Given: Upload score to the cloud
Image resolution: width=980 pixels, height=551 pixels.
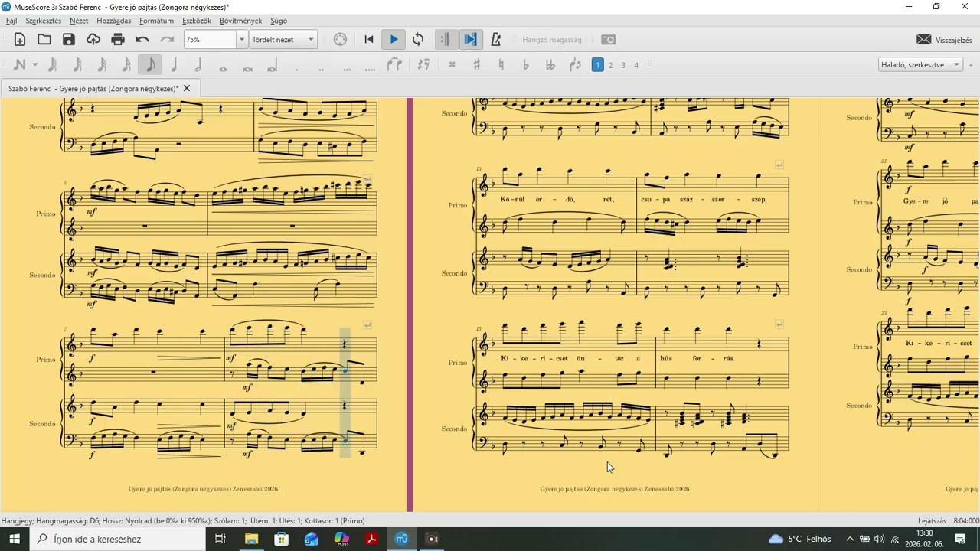Looking at the screenshot, I should (93, 40).
